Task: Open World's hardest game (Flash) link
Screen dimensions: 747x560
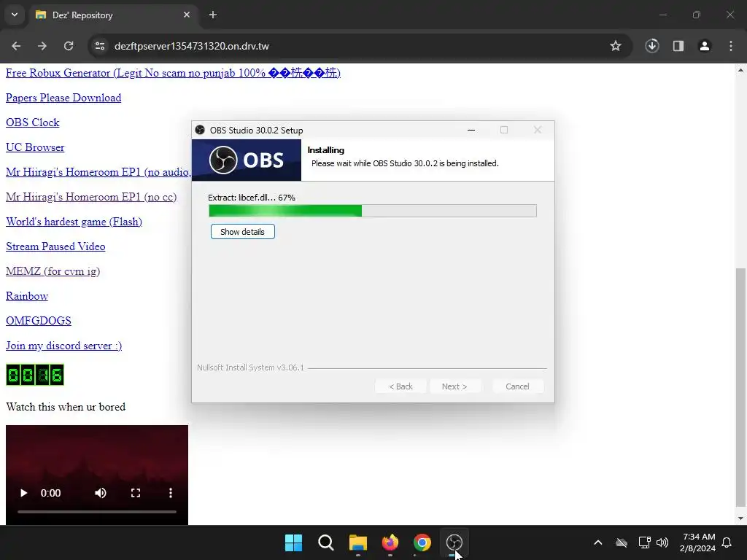Action: pos(74,222)
